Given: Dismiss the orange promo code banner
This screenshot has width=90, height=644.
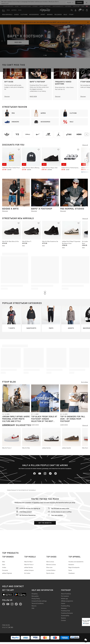Looking at the screenshot, I should pyautogui.click(x=88, y=22).
